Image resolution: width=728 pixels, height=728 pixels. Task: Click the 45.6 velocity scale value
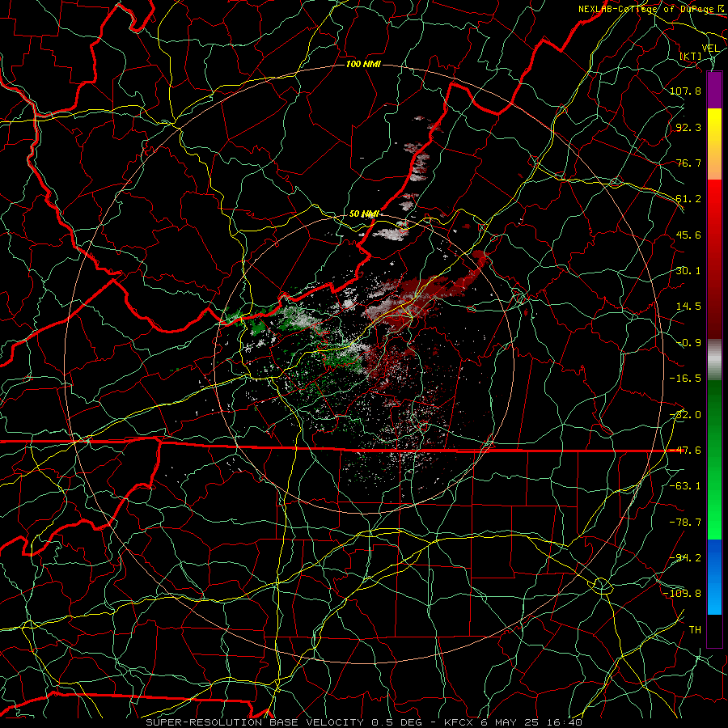pos(688,235)
